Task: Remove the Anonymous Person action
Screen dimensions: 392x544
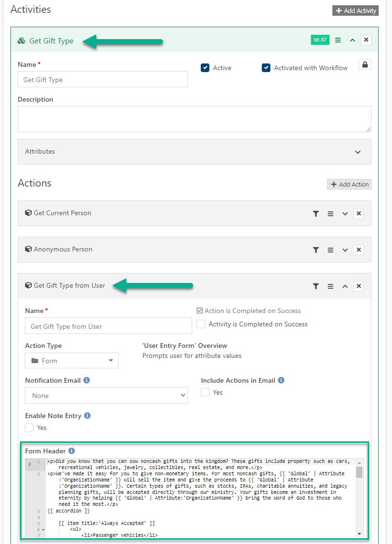Action: [359, 250]
